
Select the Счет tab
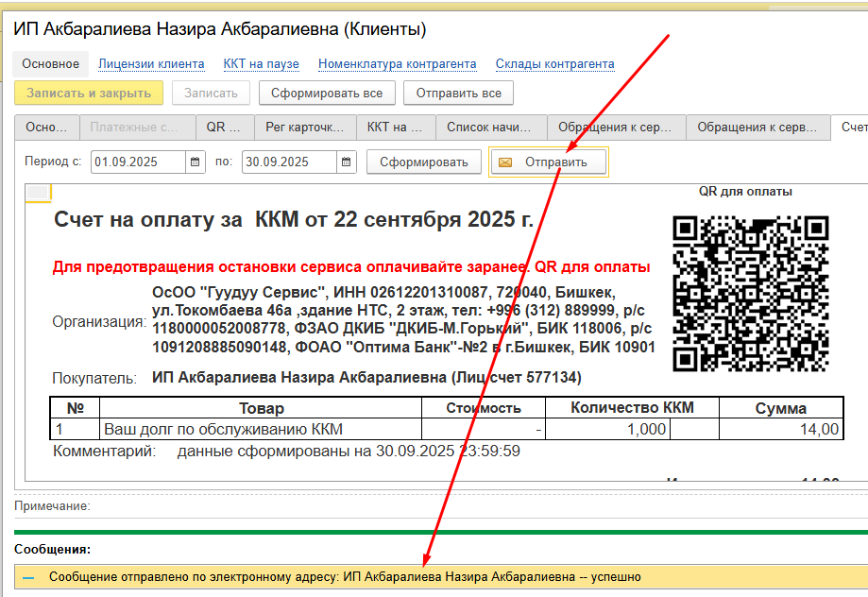851,128
